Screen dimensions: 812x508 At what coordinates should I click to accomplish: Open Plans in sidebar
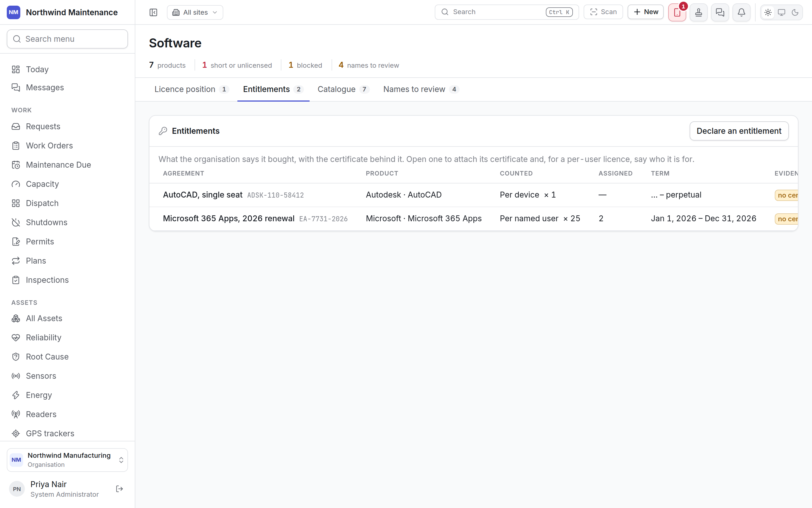click(x=67, y=260)
